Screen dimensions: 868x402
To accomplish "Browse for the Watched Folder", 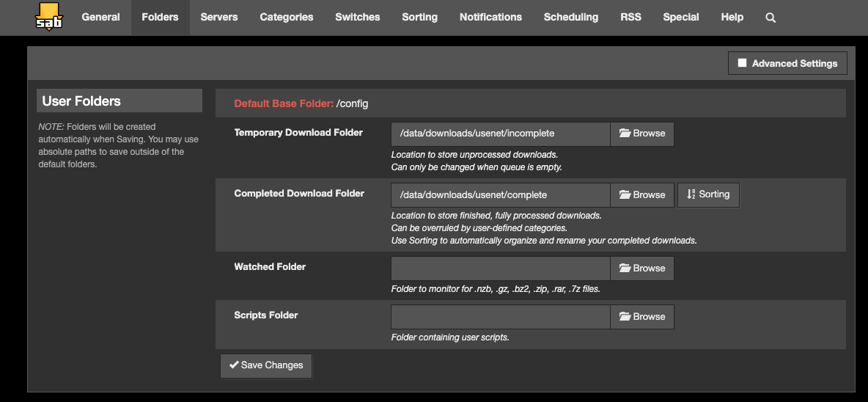I will click(x=642, y=268).
